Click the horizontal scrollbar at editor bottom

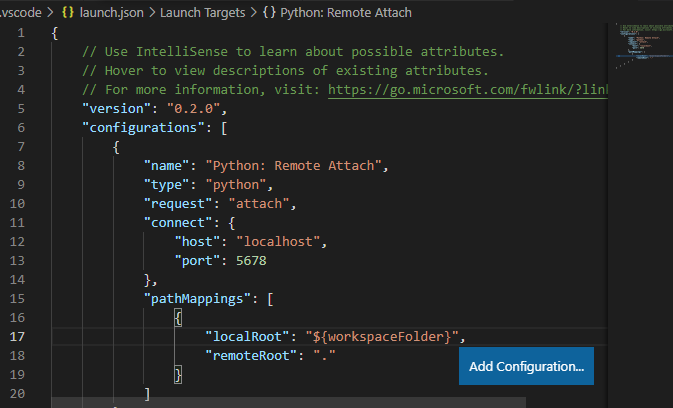(x=288, y=402)
